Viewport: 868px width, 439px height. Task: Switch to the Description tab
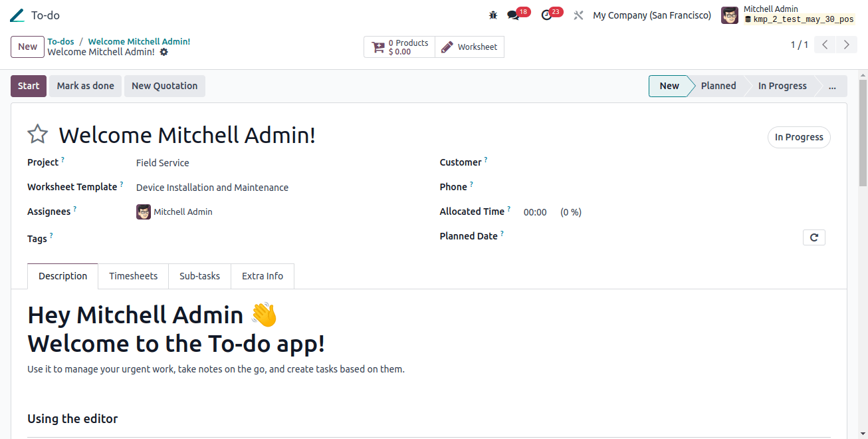click(x=63, y=276)
